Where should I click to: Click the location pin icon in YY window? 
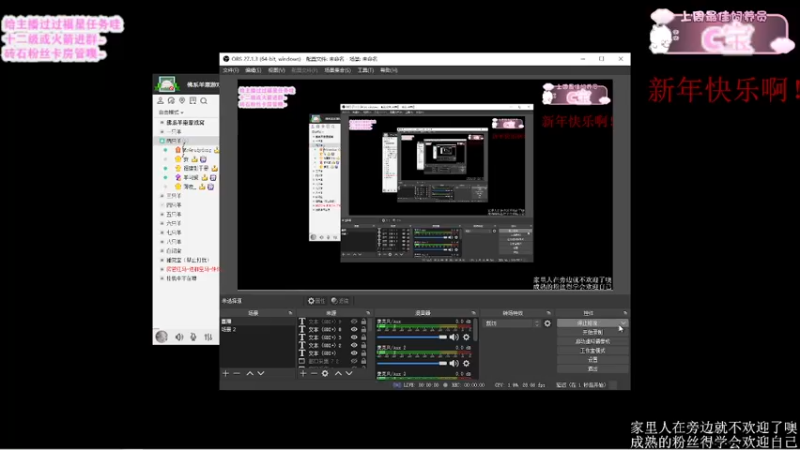click(182, 101)
